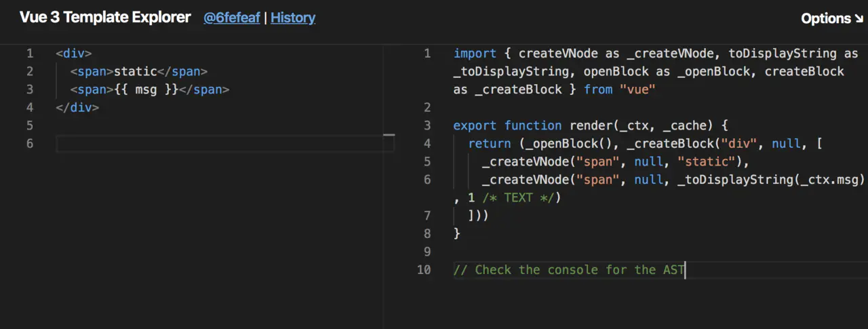Viewport: 868px width, 329px height.
Task: Open the History link
Action: pos(293,18)
